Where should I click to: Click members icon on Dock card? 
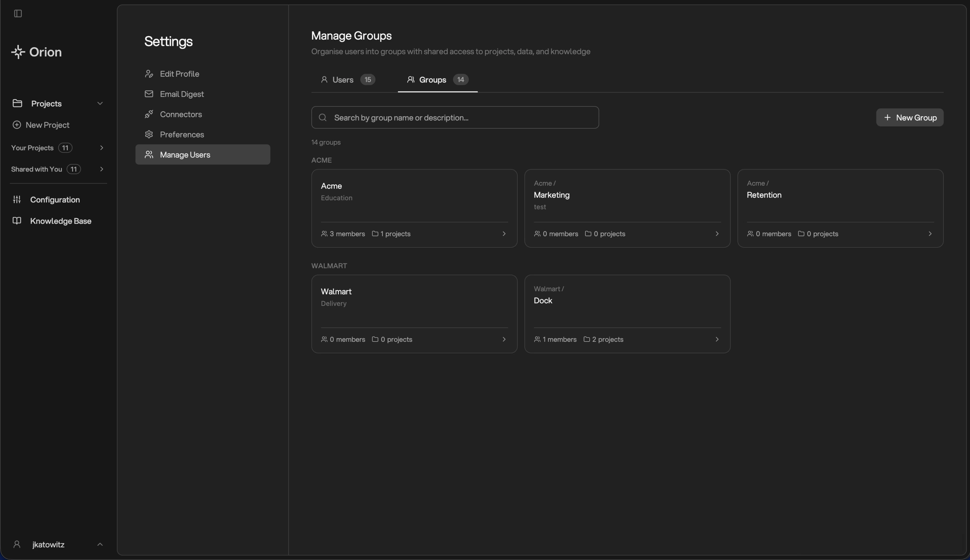[x=537, y=339]
